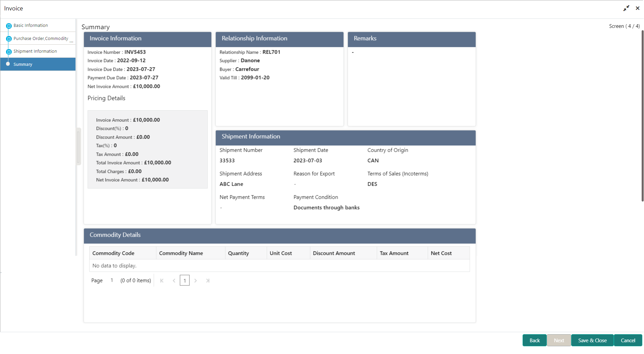Click supplier name Danone

click(x=250, y=60)
